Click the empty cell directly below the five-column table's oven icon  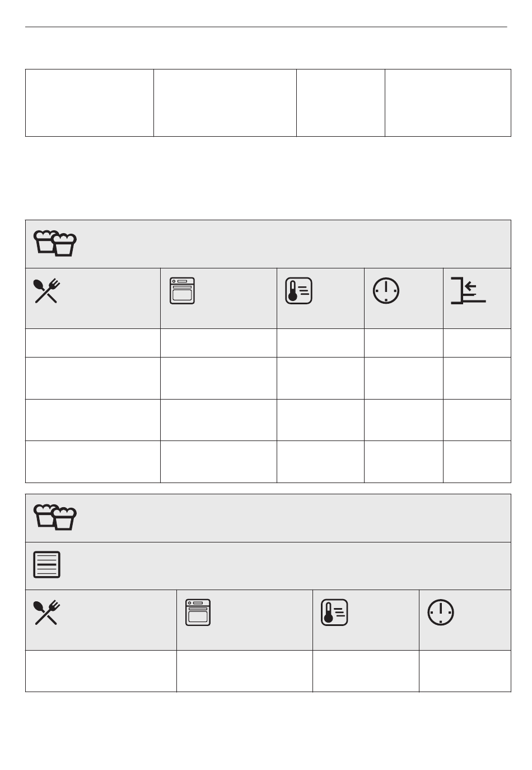218,343
